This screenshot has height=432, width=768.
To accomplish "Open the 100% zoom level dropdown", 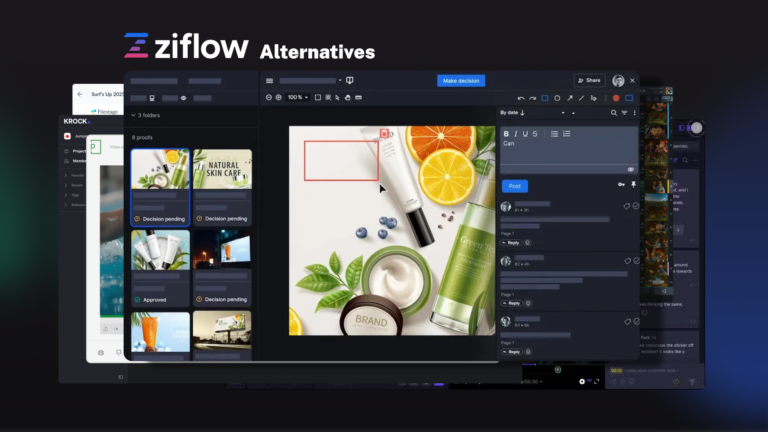I will [x=298, y=97].
